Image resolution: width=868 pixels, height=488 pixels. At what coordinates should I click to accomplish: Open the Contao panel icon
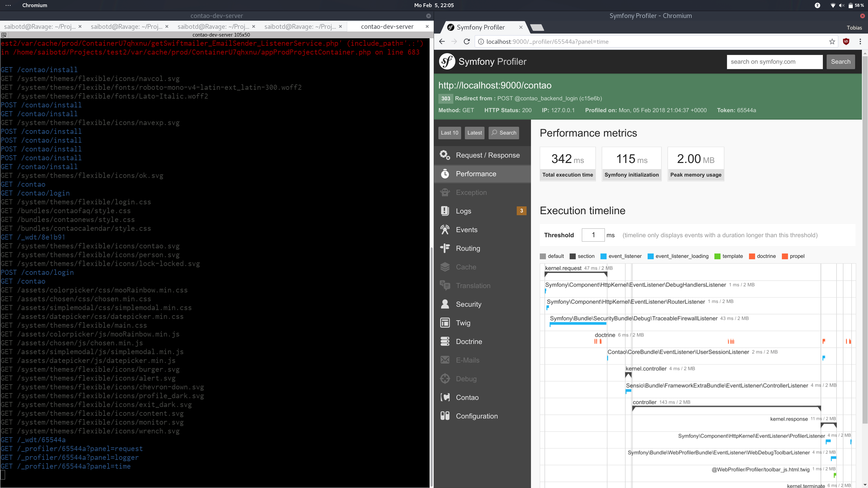pos(445,398)
